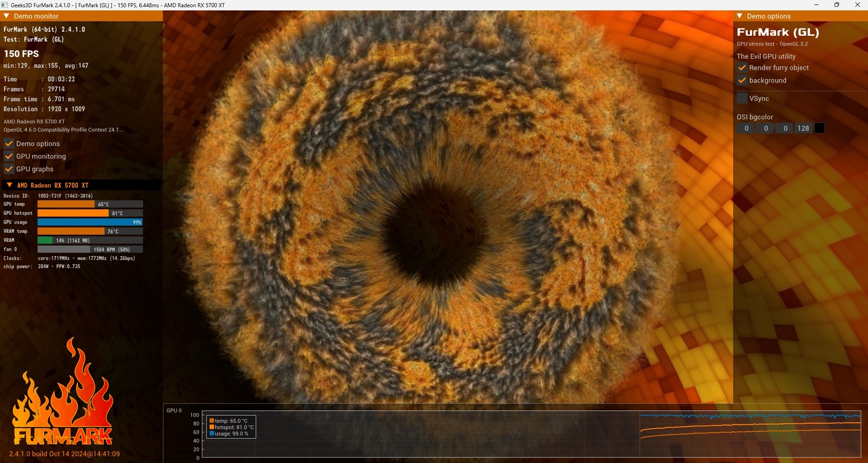Click the hotspot legend color square in GPU graph
The width and height of the screenshot is (868, 463).
point(211,427)
